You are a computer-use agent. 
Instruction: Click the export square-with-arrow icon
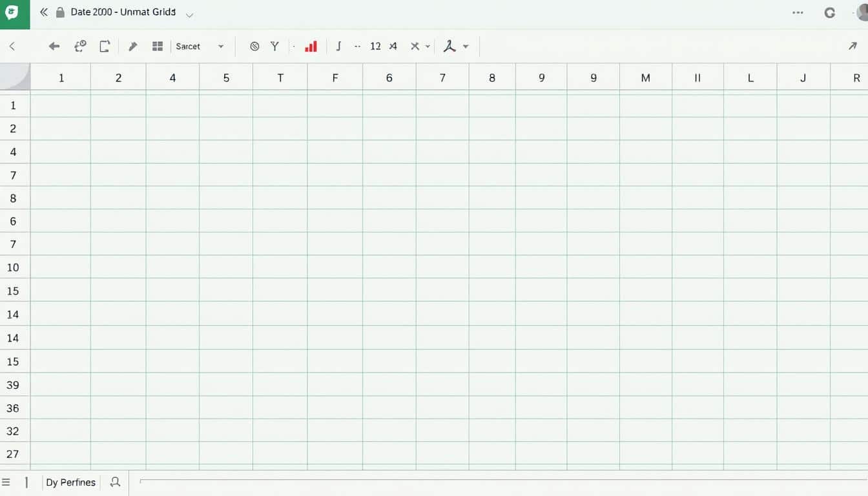point(105,46)
